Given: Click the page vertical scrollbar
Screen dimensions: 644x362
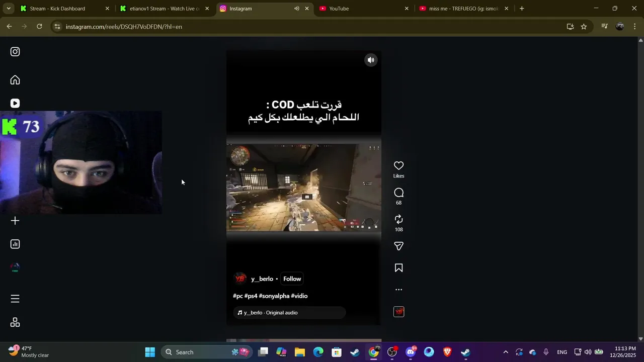Looking at the screenshot, I should pos(640,190).
